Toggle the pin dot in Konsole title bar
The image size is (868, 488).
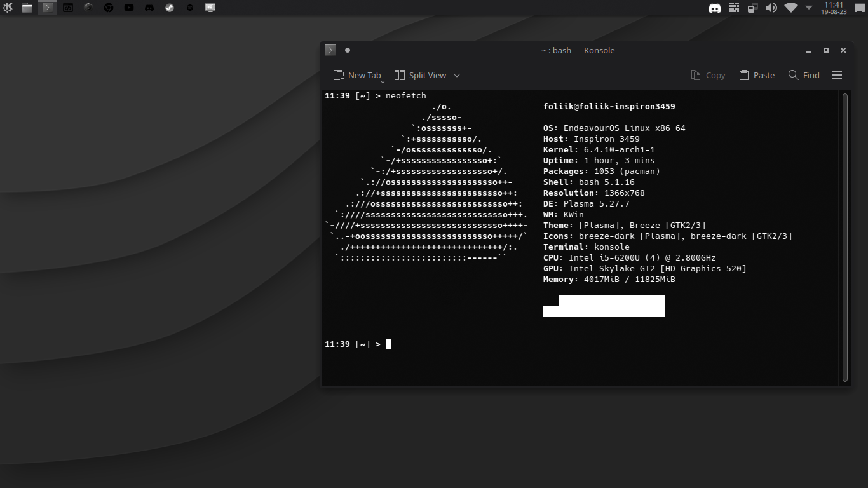[348, 50]
